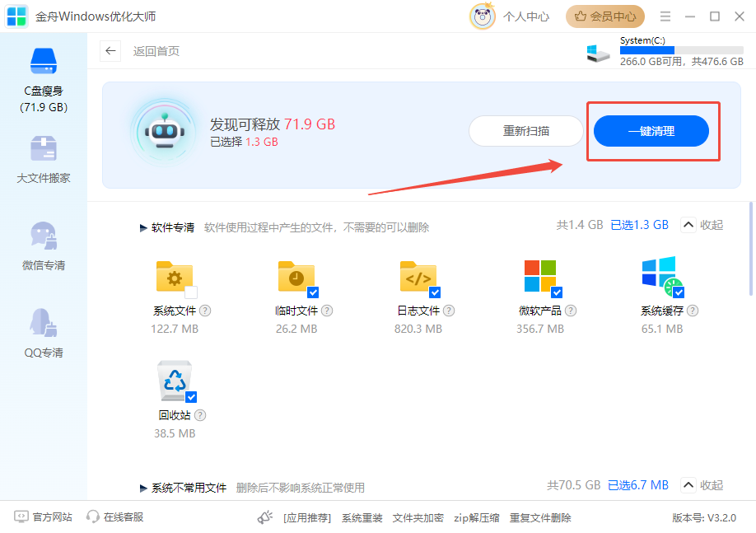Click the 系统缓存 Windows icon
Screen dimensions: 756x533
(661, 275)
